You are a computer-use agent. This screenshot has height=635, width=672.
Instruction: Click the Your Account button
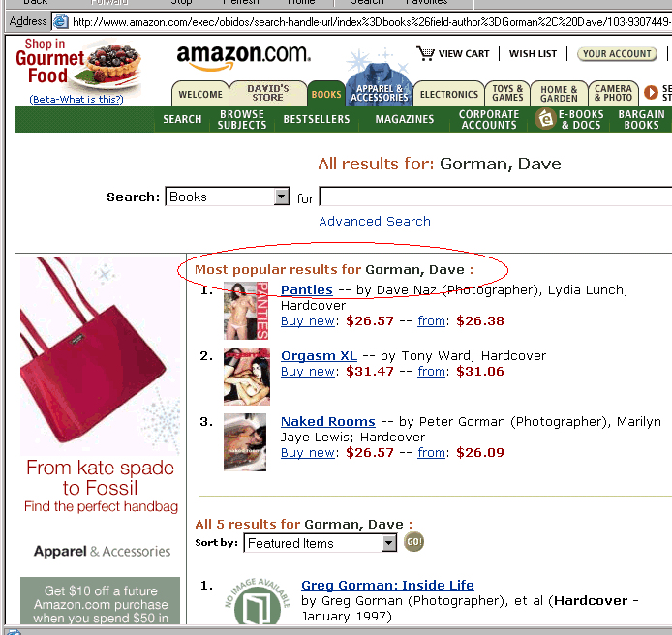coord(617,54)
